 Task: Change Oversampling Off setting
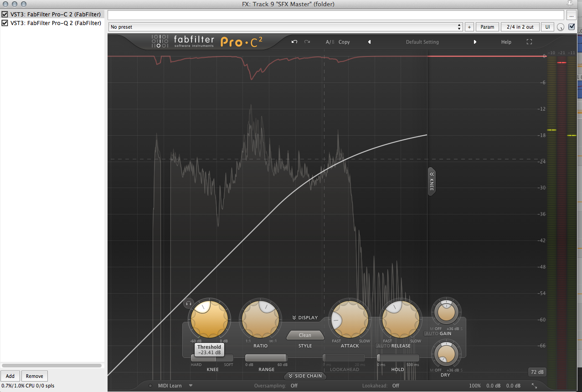[294, 386]
